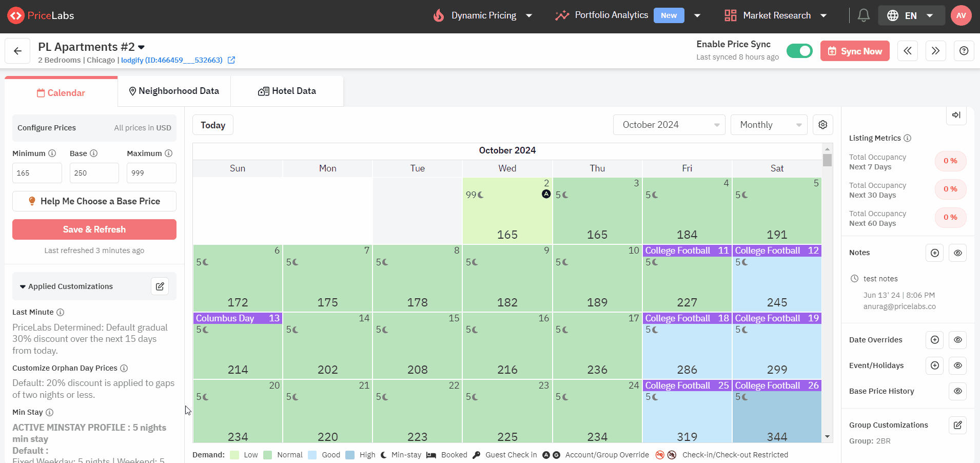View Base Price History eye icon
980x463 pixels.
[958, 391]
